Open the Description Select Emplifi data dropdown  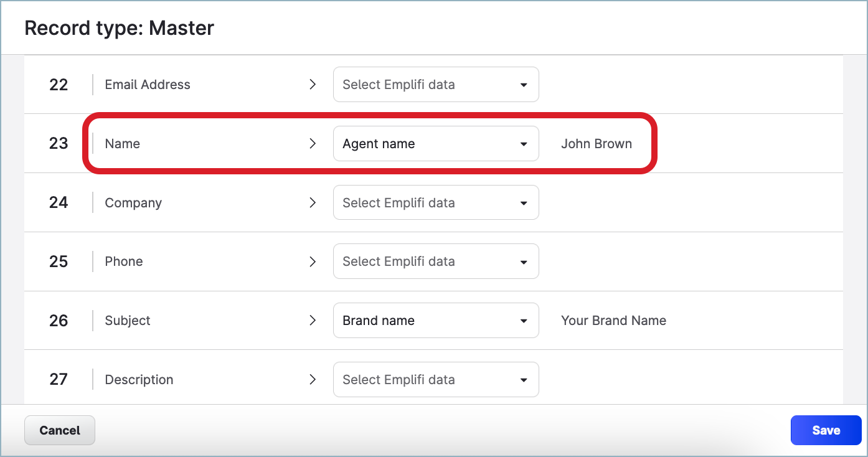coord(436,379)
